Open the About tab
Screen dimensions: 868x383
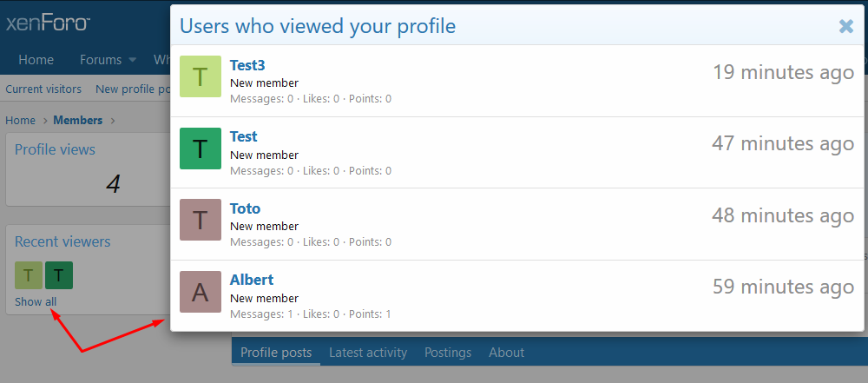pos(506,353)
